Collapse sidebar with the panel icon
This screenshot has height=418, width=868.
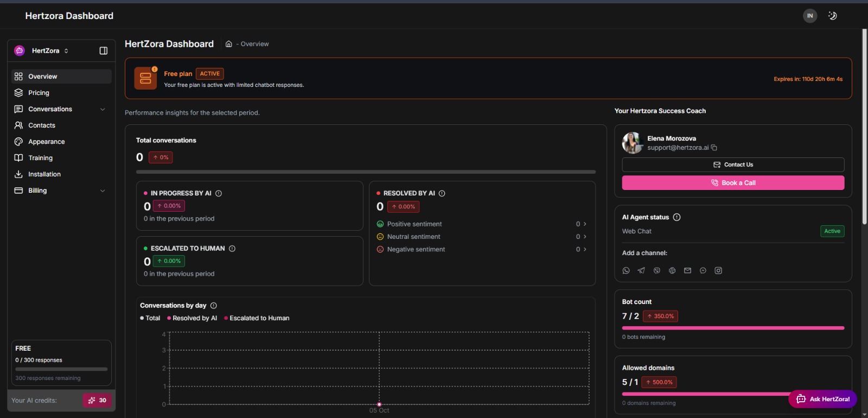click(x=104, y=50)
